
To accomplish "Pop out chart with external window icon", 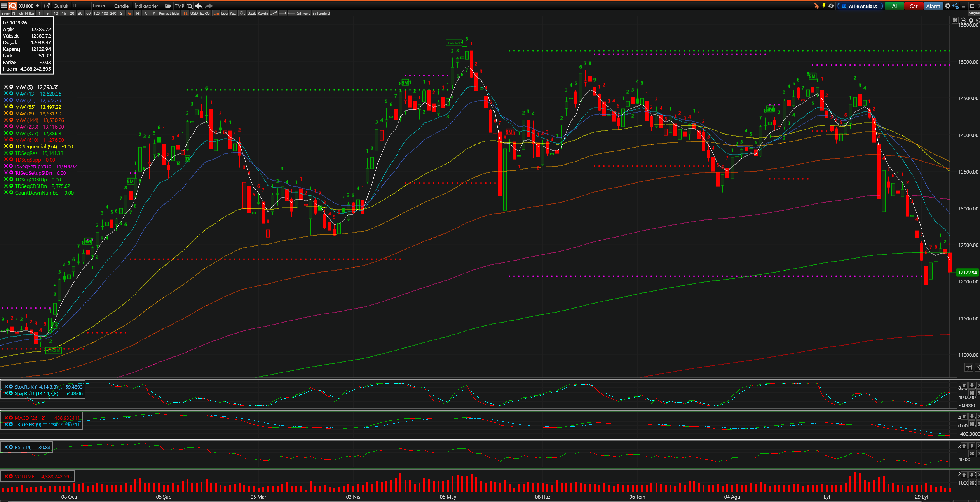I will (x=47, y=6).
